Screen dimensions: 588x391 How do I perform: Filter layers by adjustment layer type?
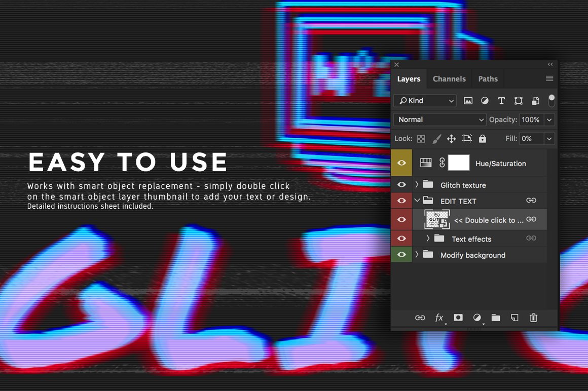click(485, 101)
